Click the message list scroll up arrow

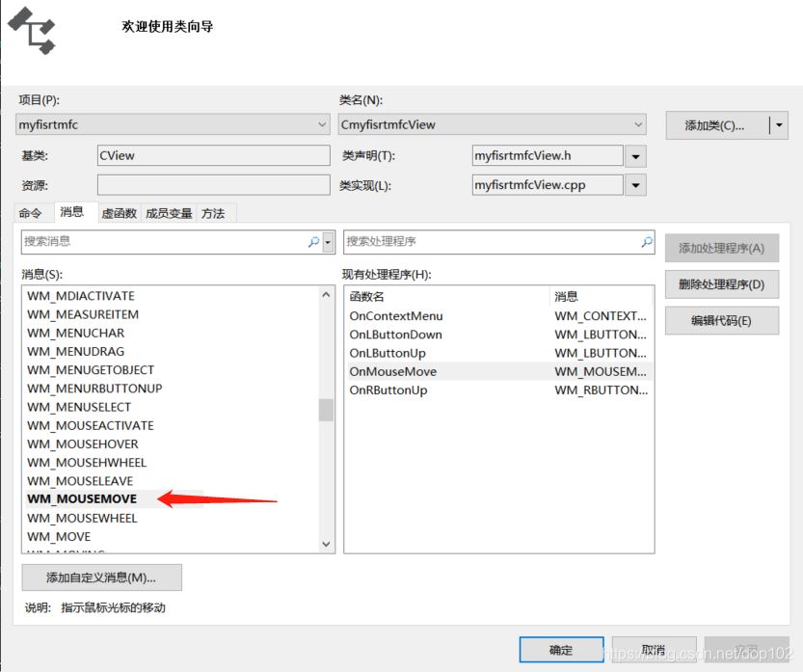tap(326, 294)
